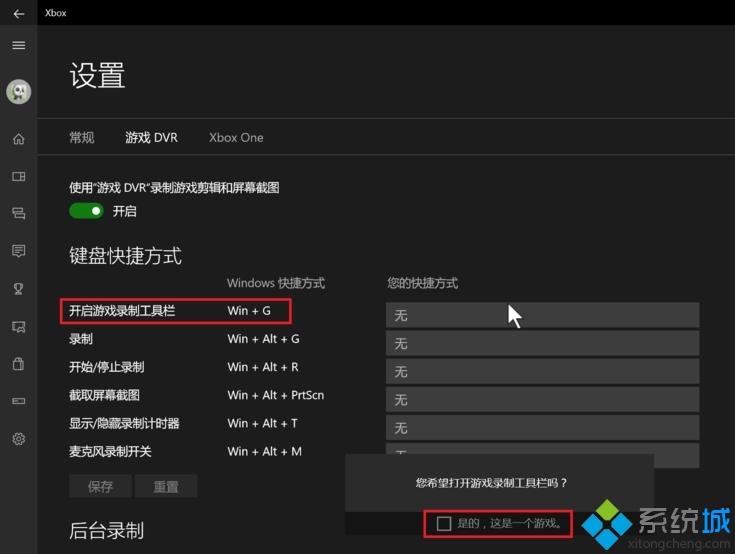Click the 开启游戏录制工具栏 label
The height and width of the screenshot is (554, 735).
point(122,311)
